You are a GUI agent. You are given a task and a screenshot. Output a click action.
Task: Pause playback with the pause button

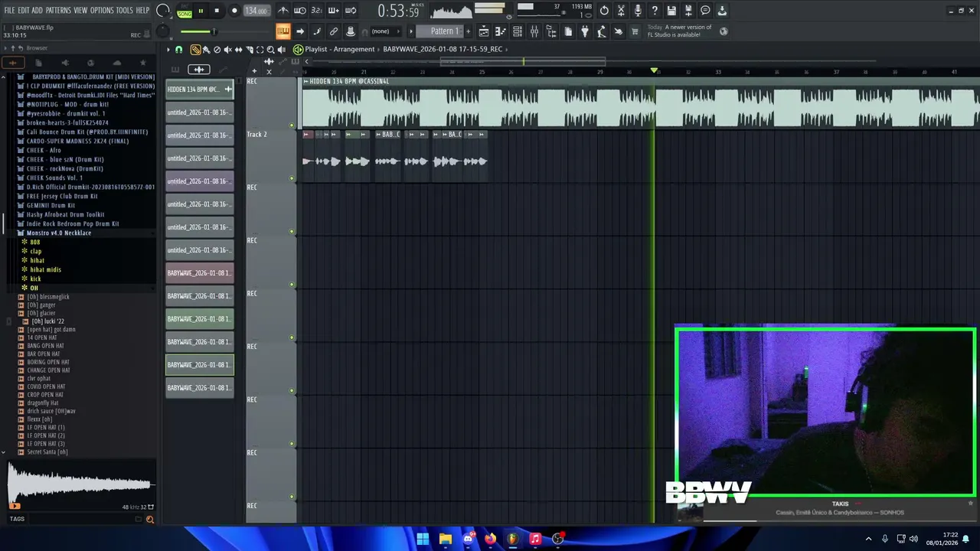(x=201, y=11)
